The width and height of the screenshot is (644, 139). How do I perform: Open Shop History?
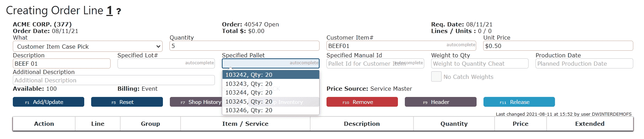pyautogui.click(x=196, y=102)
